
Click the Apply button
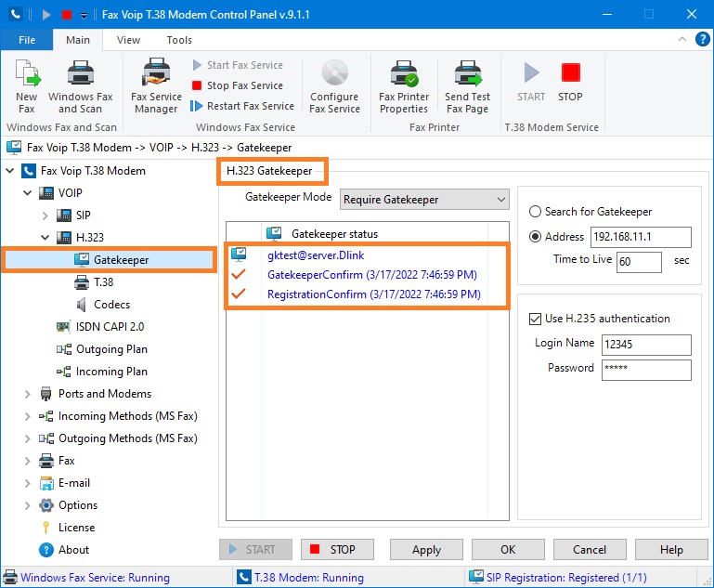pos(426,550)
